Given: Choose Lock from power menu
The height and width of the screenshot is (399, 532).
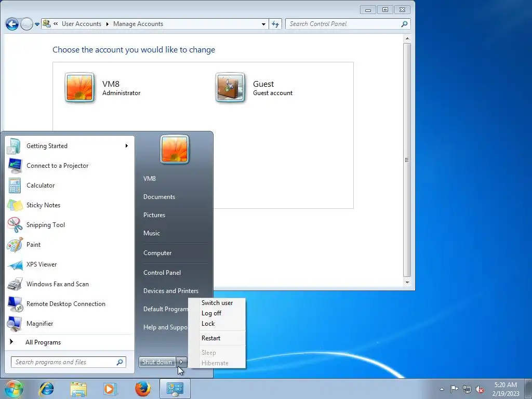Looking at the screenshot, I should tap(208, 324).
